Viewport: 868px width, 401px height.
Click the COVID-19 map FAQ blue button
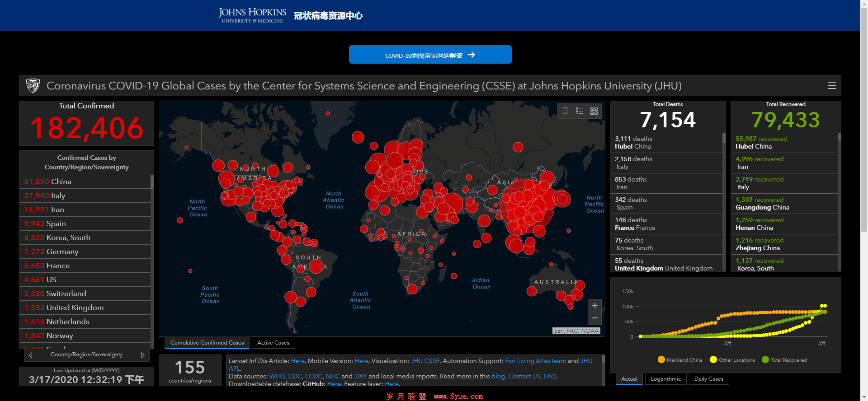click(430, 55)
